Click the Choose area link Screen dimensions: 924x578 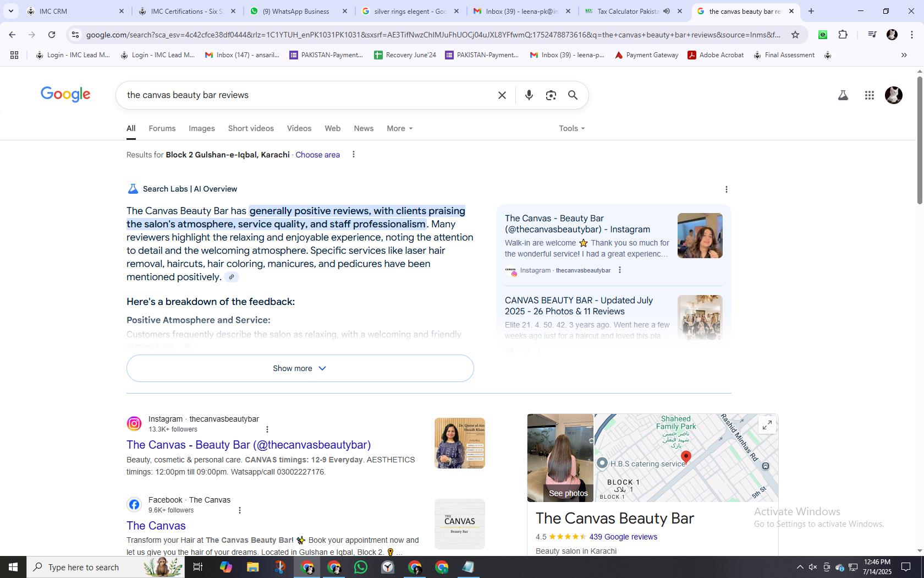pyautogui.click(x=317, y=155)
